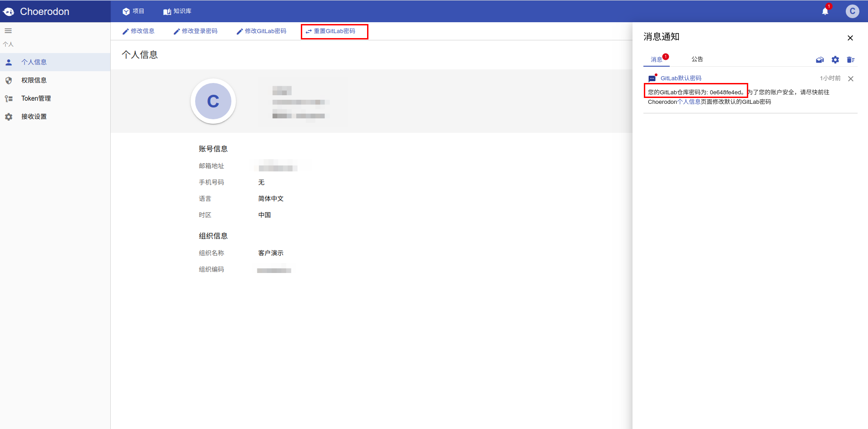The height and width of the screenshot is (429, 868).
Task: Dismiss the GitLab默认密码 message
Action: pos(851,79)
